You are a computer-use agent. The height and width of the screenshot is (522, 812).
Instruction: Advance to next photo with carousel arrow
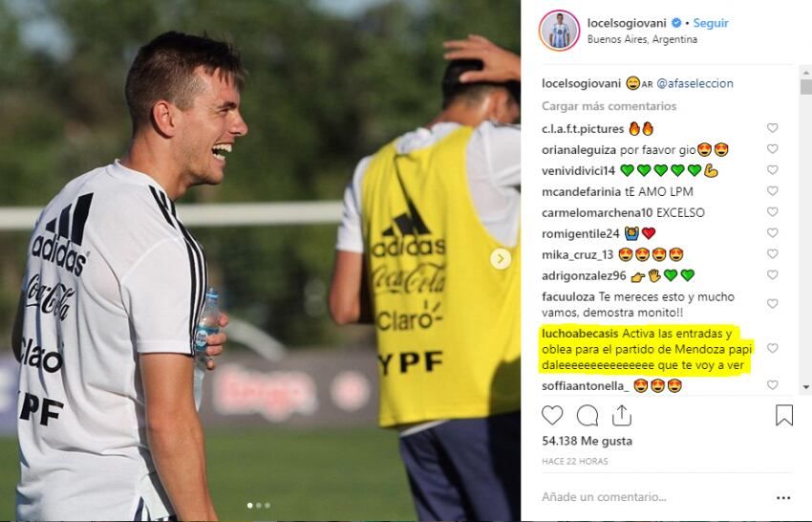pyautogui.click(x=501, y=259)
